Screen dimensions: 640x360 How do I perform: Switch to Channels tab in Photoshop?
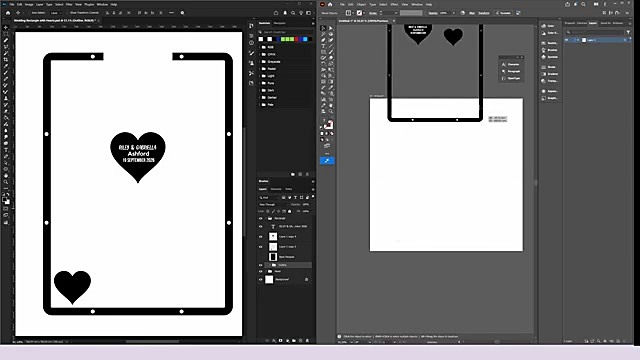tap(276, 189)
